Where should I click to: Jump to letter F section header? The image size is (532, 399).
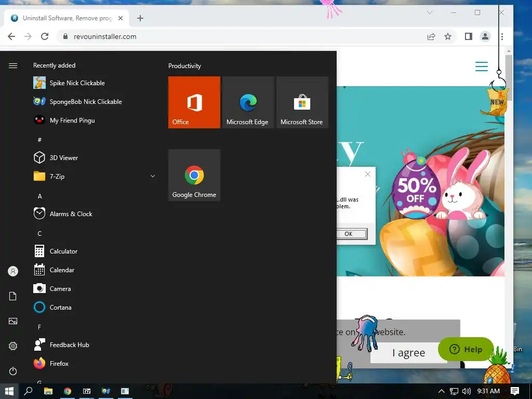pos(39,327)
